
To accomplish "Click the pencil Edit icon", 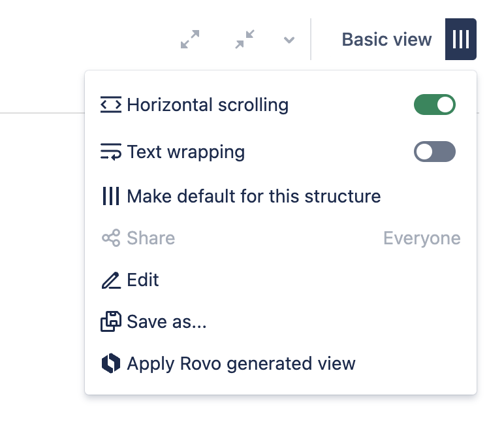I will (x=111, y=280).
